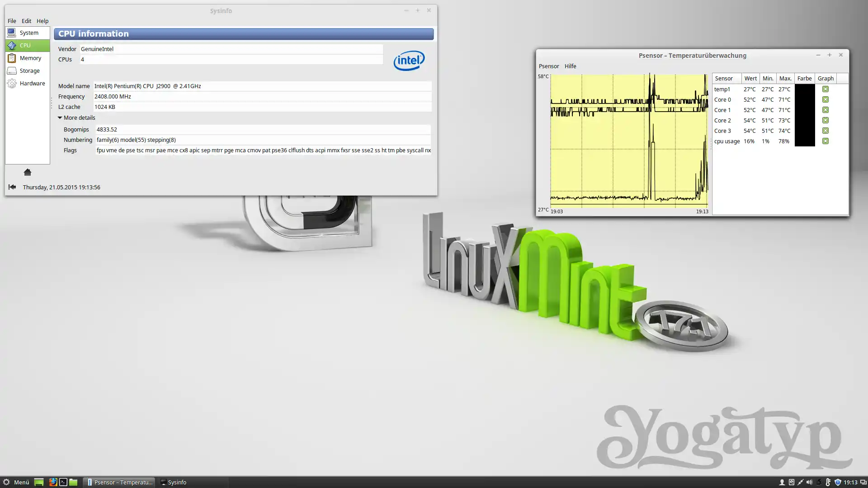868x488 pixels.
Task: Click the home icon in Sysinfo
Action: pyautogui.click(x=28, y=172)
